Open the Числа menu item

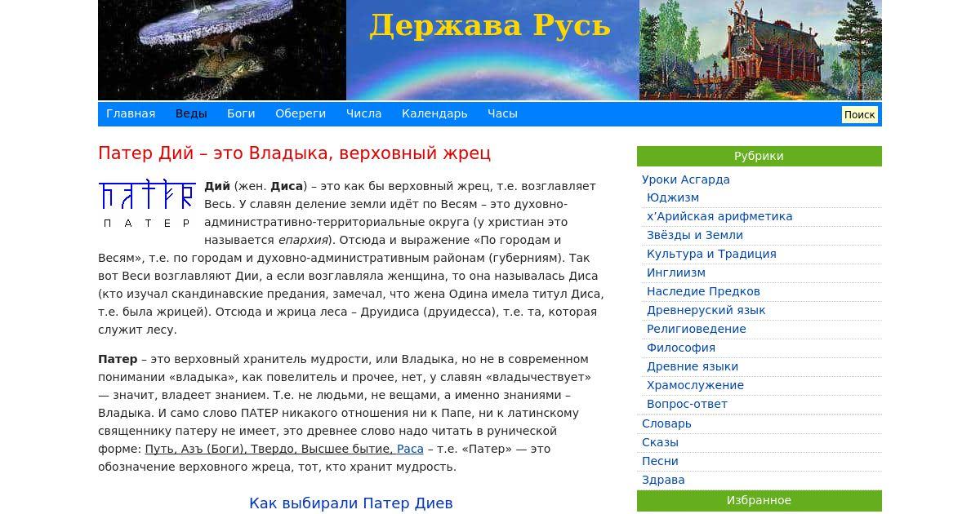click(363, 113)
